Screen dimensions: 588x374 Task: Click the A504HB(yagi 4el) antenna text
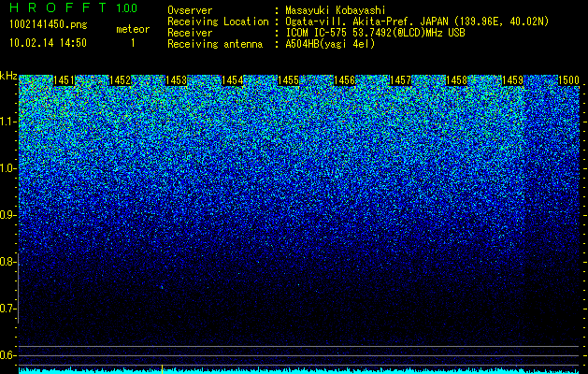pos(330,44)
